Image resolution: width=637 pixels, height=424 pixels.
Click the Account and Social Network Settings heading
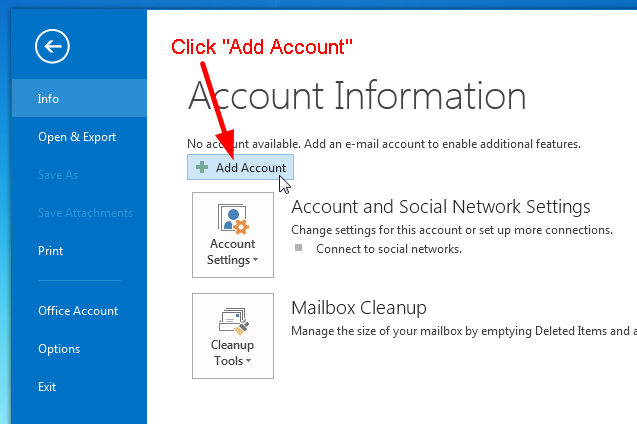(440, 207)
